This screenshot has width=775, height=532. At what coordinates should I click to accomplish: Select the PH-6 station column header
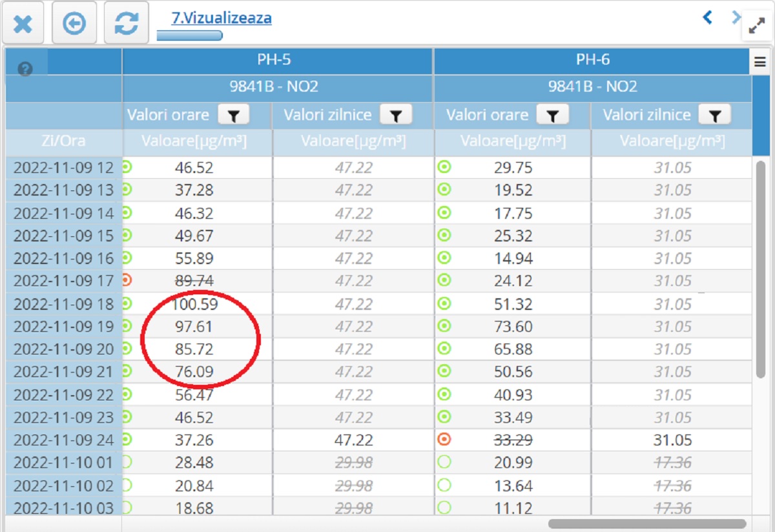(x=592, y=61)
